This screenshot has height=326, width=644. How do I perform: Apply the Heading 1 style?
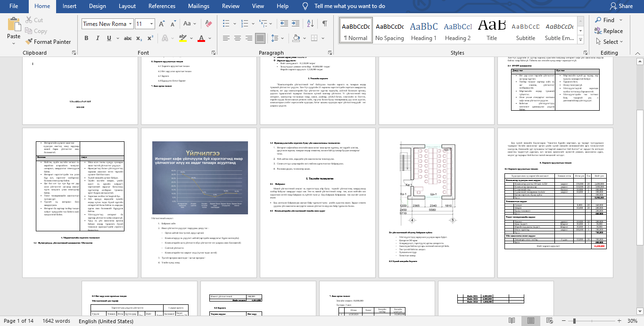[424, 31]
